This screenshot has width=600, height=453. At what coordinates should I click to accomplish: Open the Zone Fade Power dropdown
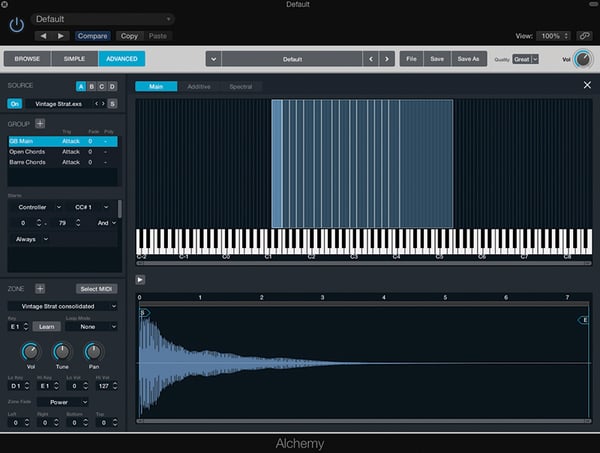coord(63,402)
